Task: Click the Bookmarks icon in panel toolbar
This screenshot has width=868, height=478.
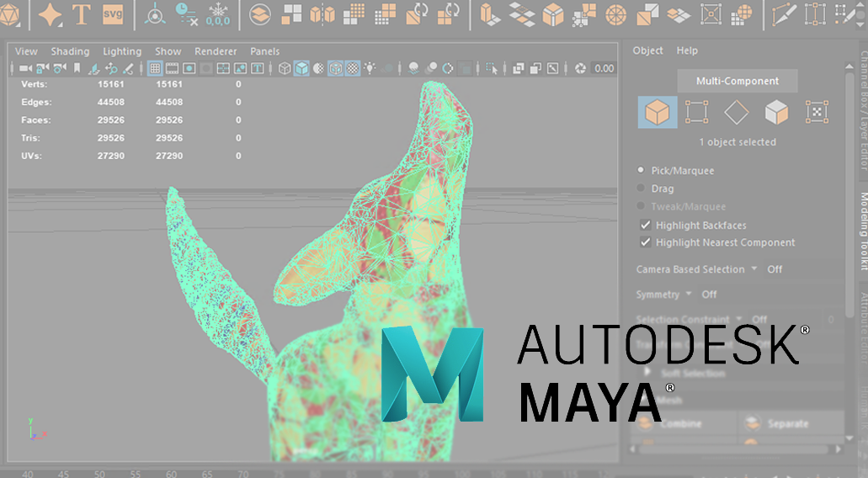Action: [x=77, y=68]
